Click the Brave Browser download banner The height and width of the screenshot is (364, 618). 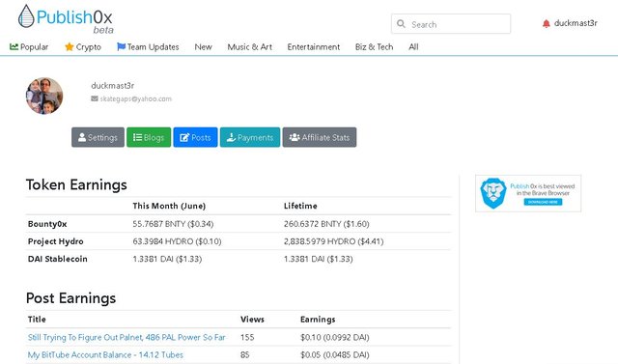528,193
